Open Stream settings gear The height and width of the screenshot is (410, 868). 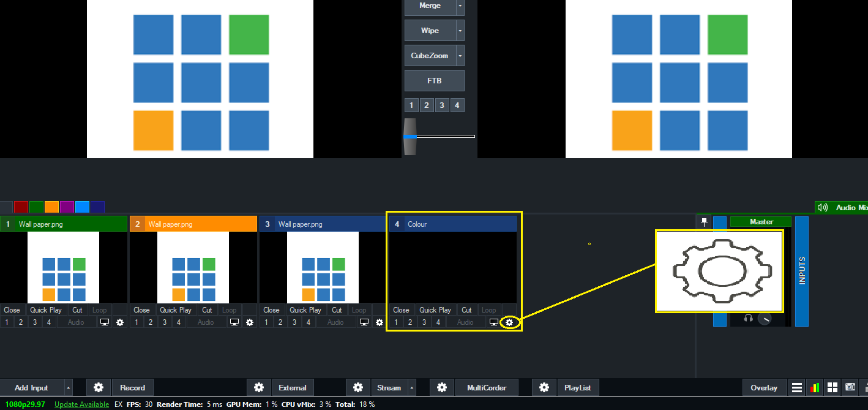pos(358,387)
